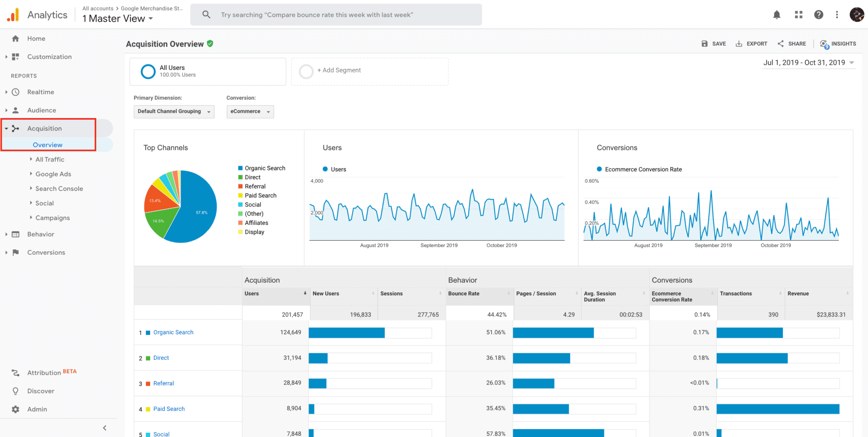Click the Export download icon

(739, 44)
